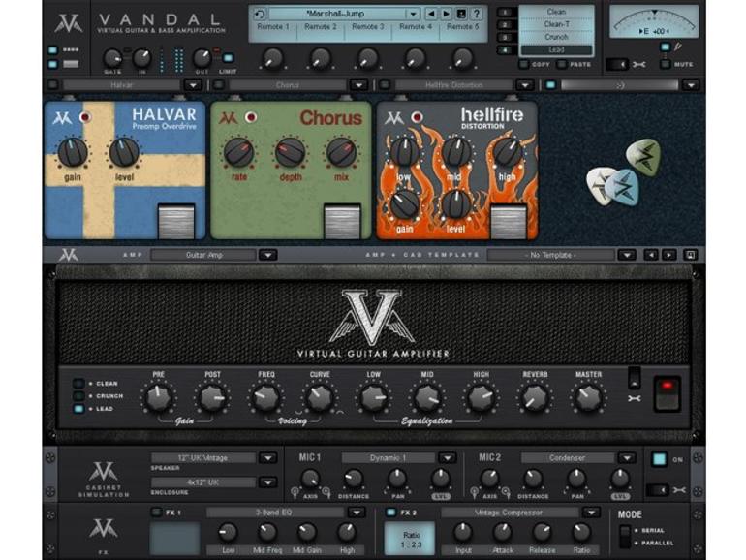The width and height of the screenshot is (746, 560).
Task: Click the amp MASTER knob
Action: pos(588,398)
